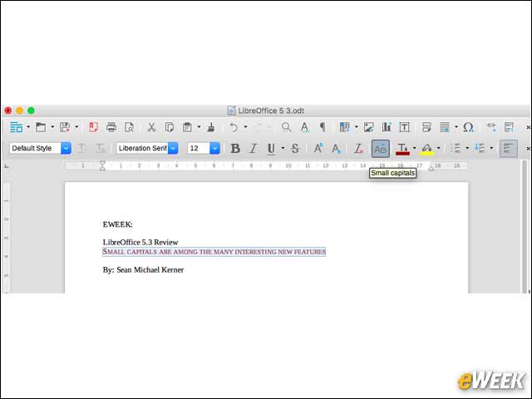
Task: Click the tab stop type button at ruler corner
Action: [7, 166]
